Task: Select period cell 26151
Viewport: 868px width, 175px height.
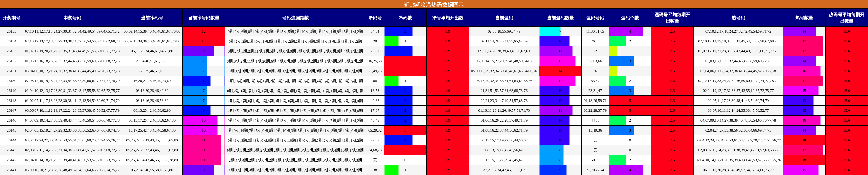Action: click(x=11, y=71)
